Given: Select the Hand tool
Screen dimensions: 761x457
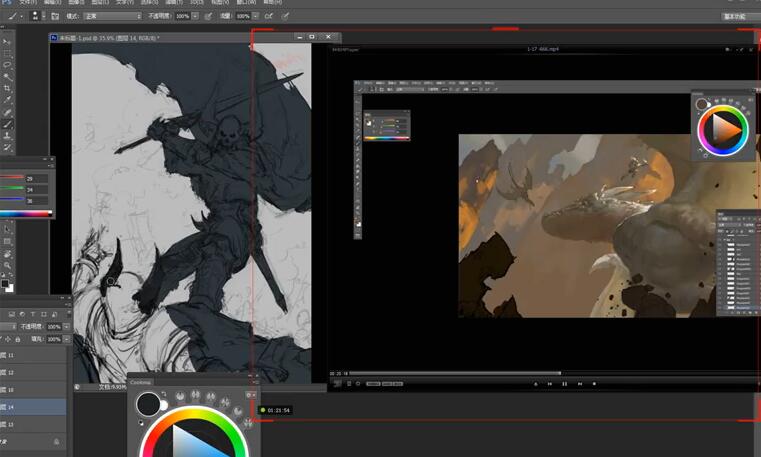Looking at the screenshot, I should coord(7,254).
